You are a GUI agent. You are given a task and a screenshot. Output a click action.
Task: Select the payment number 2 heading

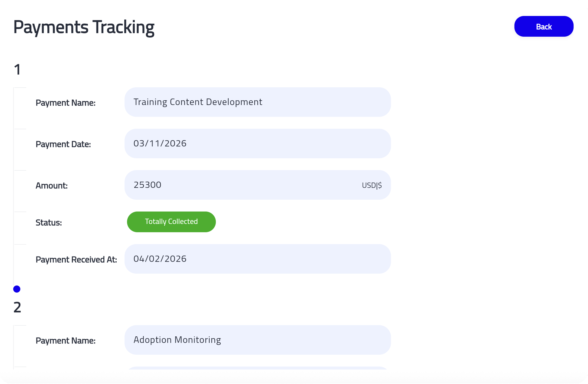click(17, 307)
